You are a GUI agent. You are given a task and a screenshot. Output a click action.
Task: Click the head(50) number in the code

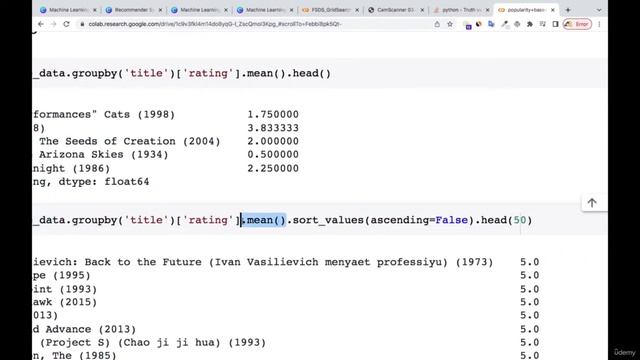click(520, 220)
